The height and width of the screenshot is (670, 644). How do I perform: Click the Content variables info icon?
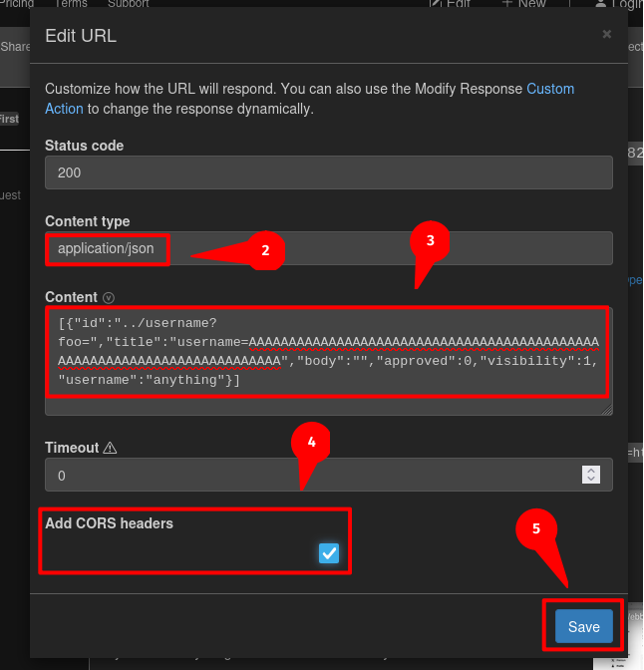pyautogui.click(x=109, y=298)
